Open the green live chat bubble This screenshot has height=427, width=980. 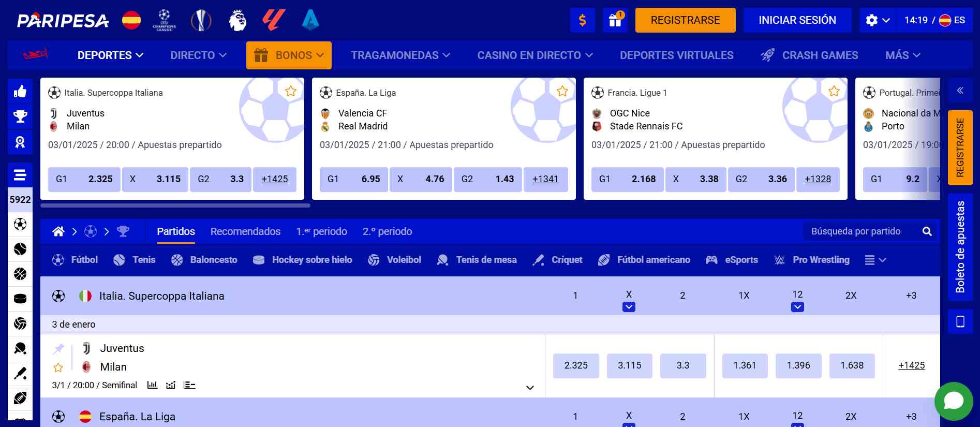pyautogui.click(x=954, y=401)
